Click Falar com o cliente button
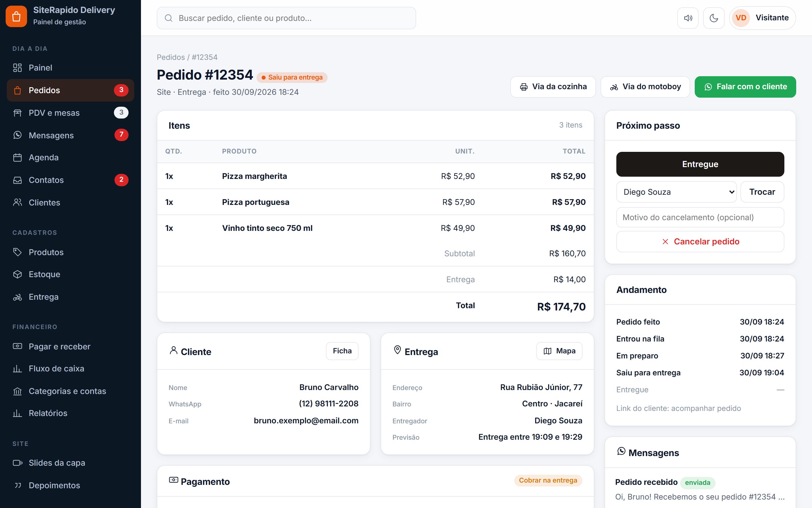This screenshot has height=508, width=812. pos(745,87)
